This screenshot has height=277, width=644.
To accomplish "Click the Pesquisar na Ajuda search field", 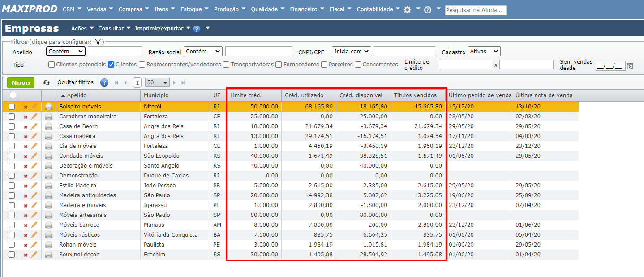I will 475,10.
